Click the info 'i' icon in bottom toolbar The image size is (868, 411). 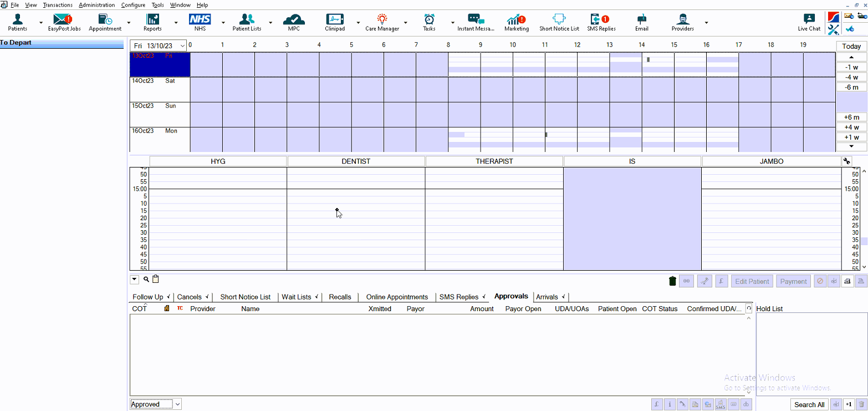[670, 404]
